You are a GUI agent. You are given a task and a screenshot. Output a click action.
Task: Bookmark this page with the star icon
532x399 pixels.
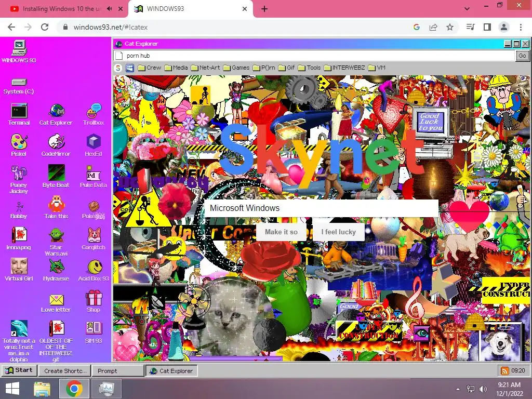pyautogui.click(x=450, y=27)
